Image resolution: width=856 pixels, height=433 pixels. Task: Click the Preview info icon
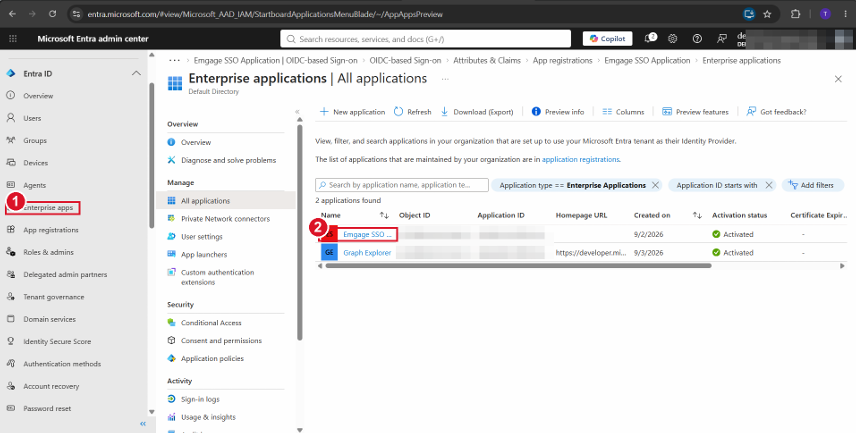point(536,111)
